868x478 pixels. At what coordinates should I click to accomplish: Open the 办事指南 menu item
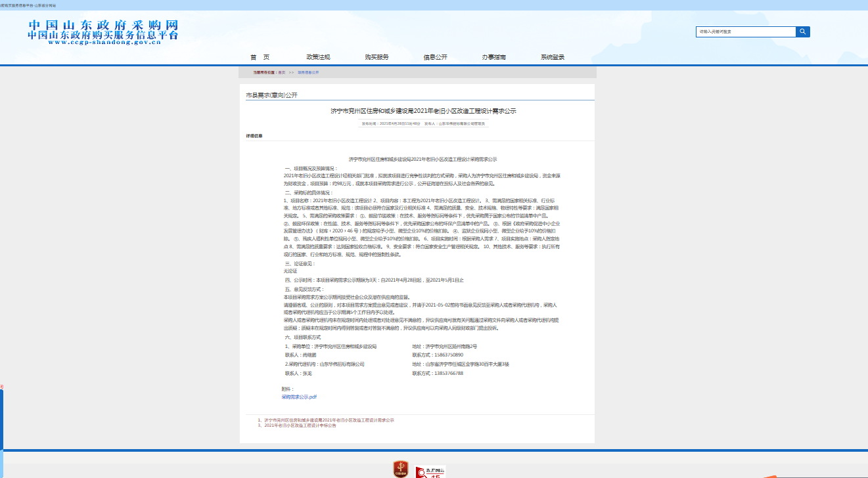coord(493,57)
